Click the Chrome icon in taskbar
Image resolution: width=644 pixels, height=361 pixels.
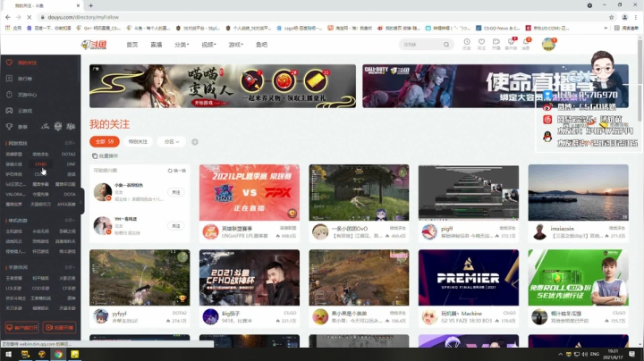(58, 354)
